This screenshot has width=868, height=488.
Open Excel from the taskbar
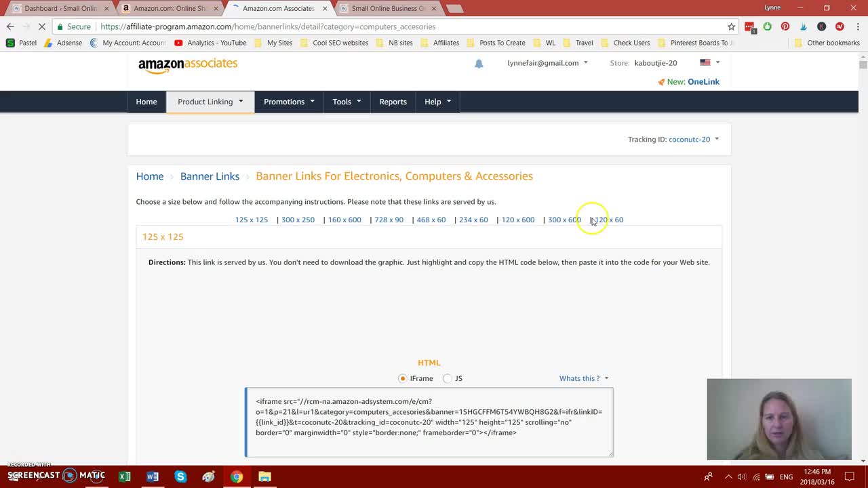125,476
